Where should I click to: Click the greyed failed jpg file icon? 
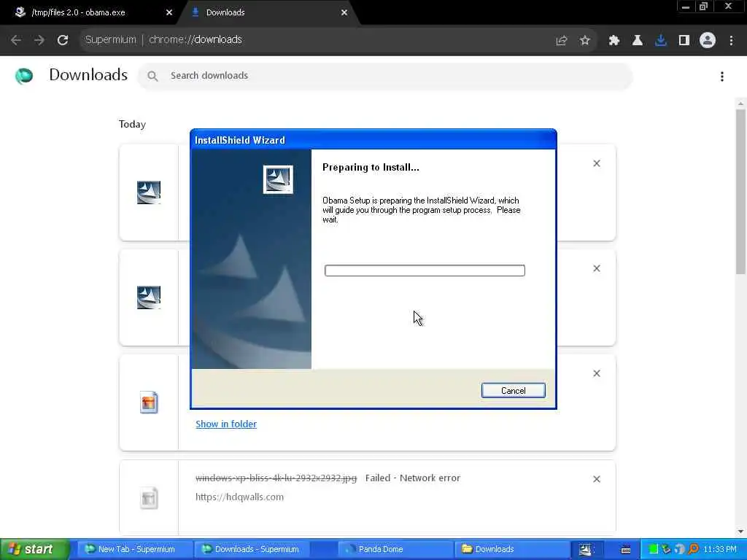[149, 498]
